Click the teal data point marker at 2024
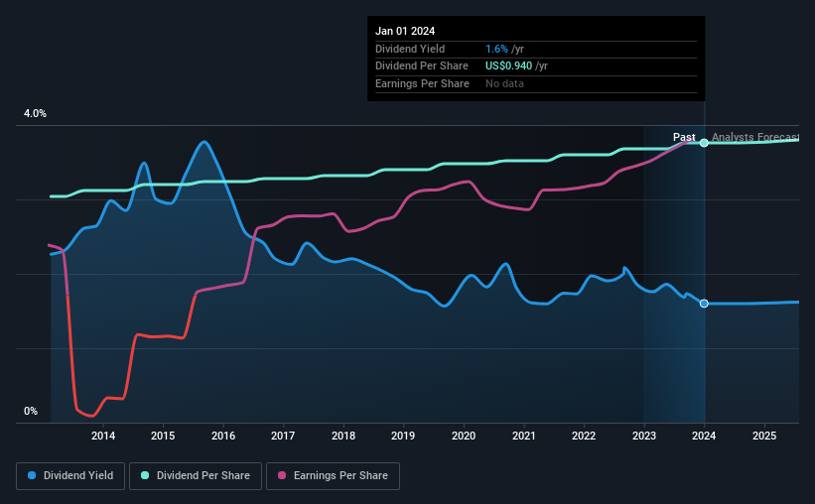 [704, 143]
